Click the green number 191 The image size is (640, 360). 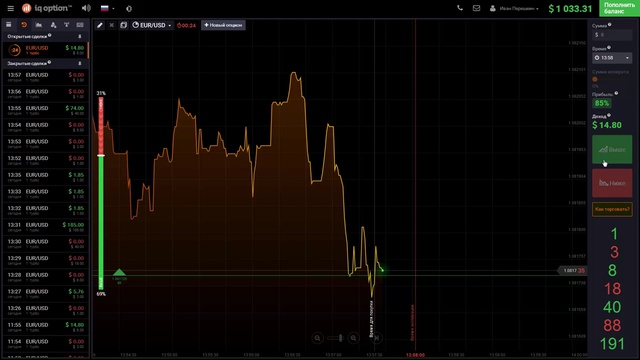612,344
